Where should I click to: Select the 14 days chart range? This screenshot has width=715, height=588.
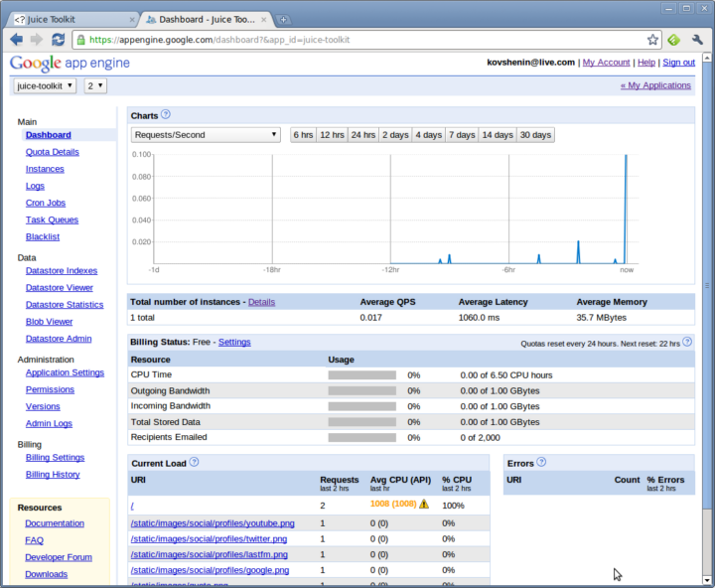(498, 135)
